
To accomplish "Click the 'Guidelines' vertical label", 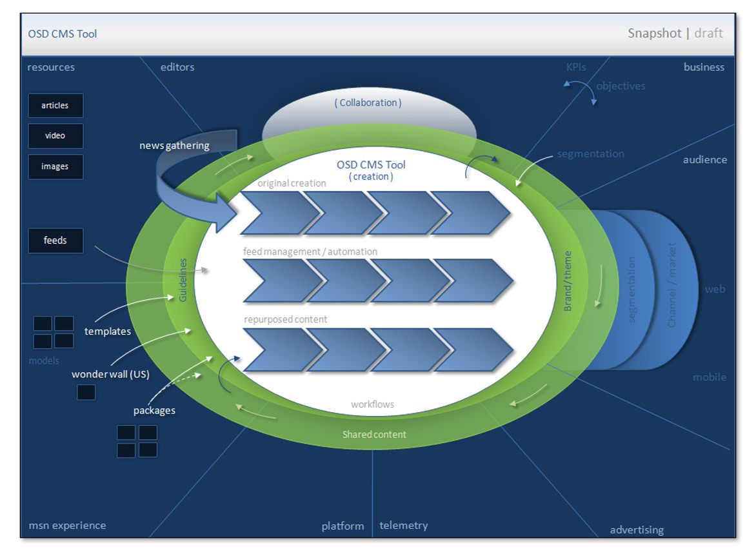I will tap(183, 280).
